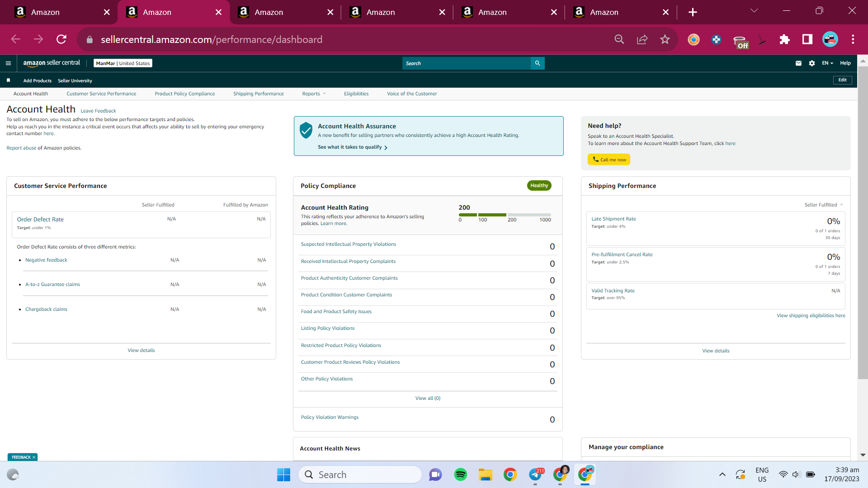Click the search magnifier button
868x488 pixels.
click(538, 63)
